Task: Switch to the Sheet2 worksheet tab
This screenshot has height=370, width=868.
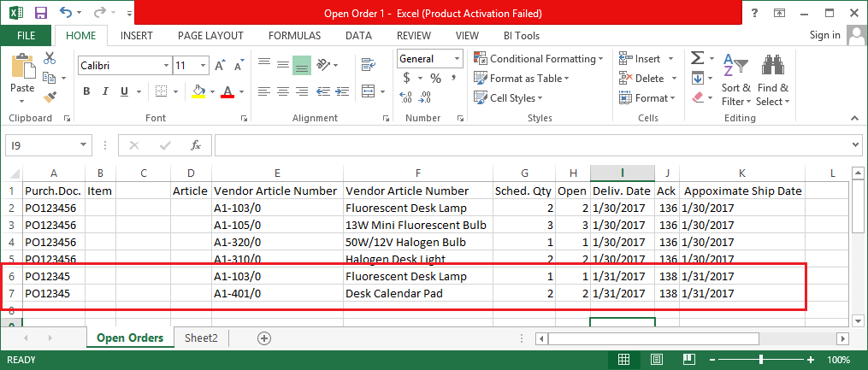Action: (201, 338)
